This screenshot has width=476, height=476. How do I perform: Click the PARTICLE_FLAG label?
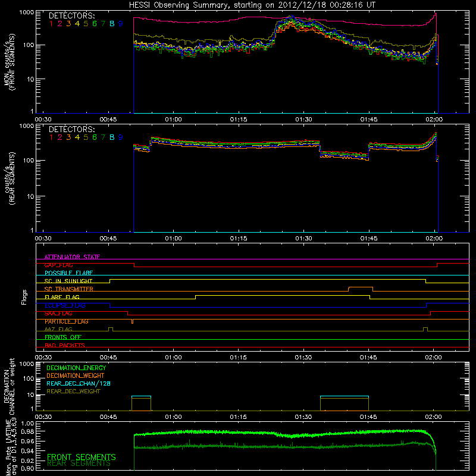(x=67, y=321)
